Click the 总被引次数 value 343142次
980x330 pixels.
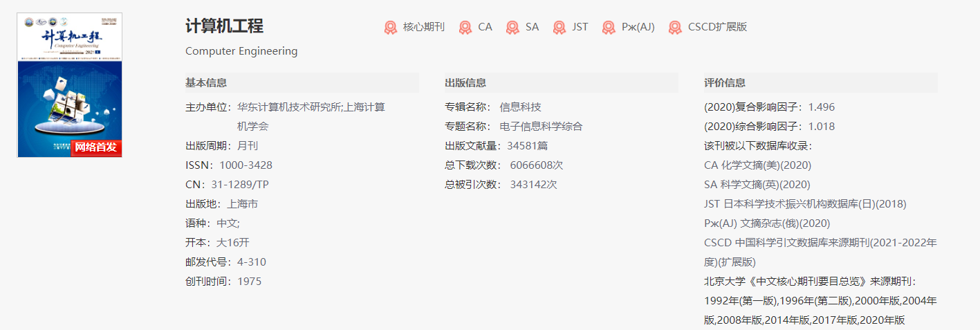click(x=533, y=185)
